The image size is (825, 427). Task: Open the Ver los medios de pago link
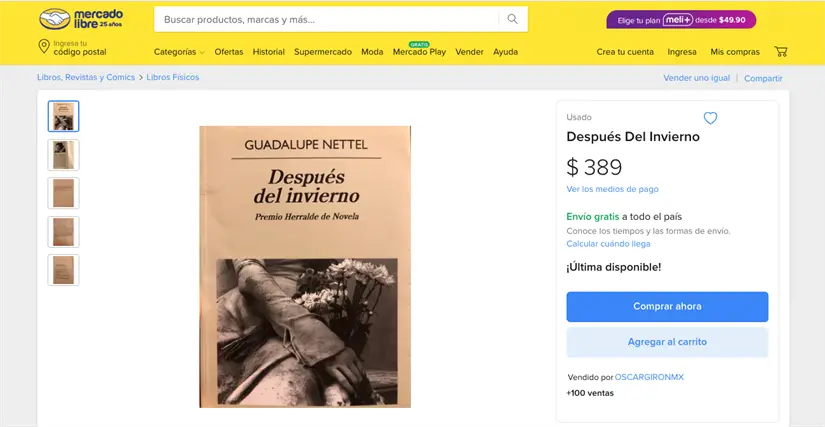[612, 189]
